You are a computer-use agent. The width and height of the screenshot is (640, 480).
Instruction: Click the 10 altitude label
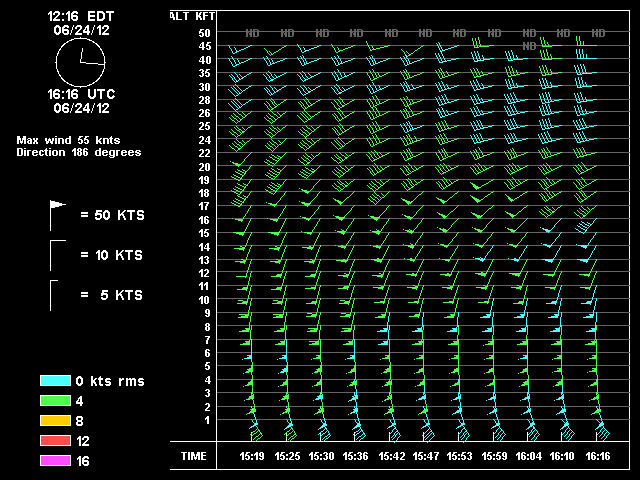(204, 300)
